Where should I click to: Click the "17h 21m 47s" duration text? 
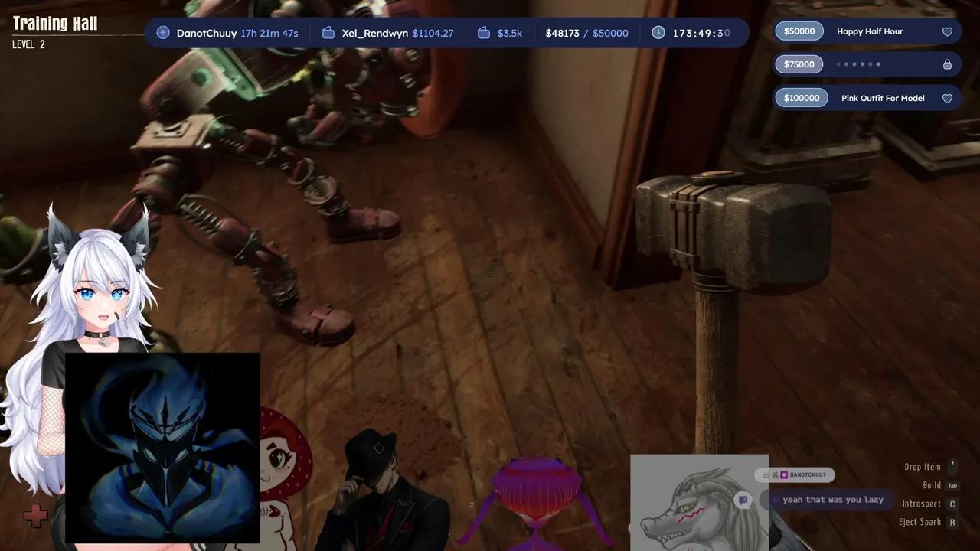[x=269, y=33]
